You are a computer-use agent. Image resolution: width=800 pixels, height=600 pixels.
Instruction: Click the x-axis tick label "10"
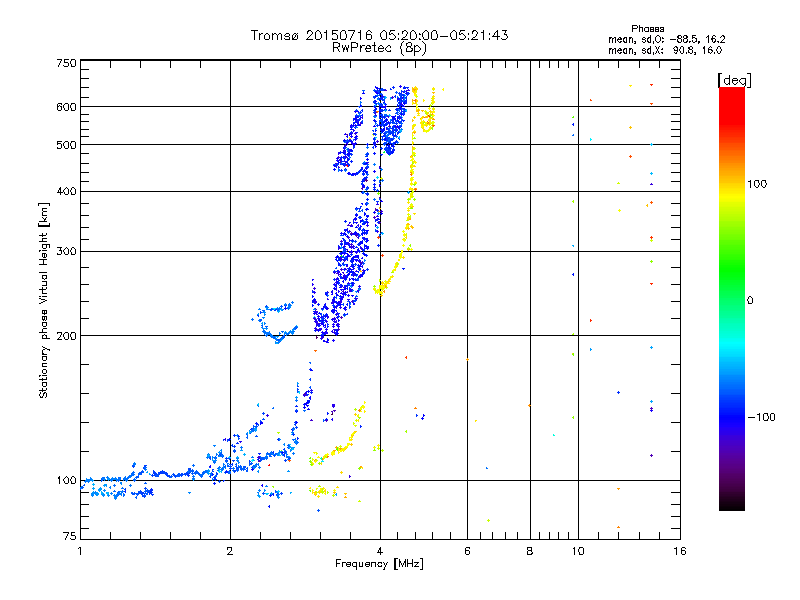click(578, 551)
